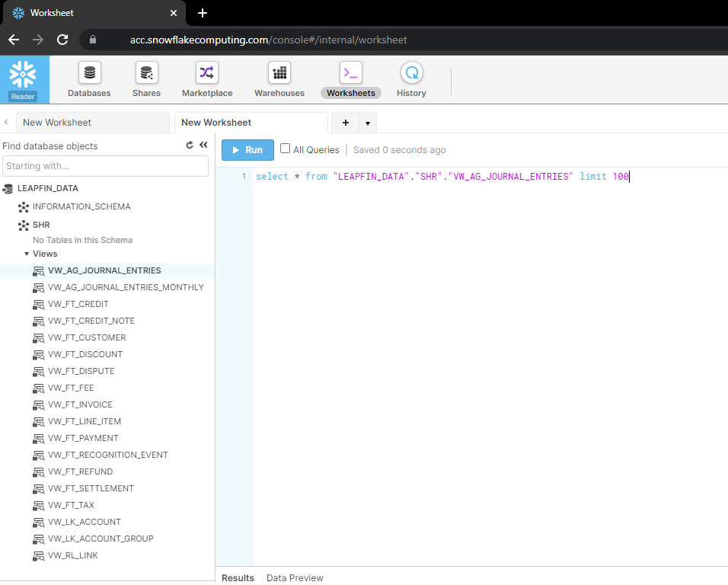Collapse the Views tree section
The width and height of the screenshot is (728, 585).
tap(27, 254)
